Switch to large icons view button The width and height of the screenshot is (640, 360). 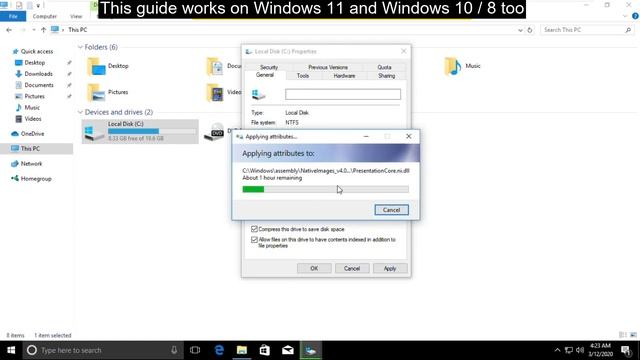(x=633, y=335)
